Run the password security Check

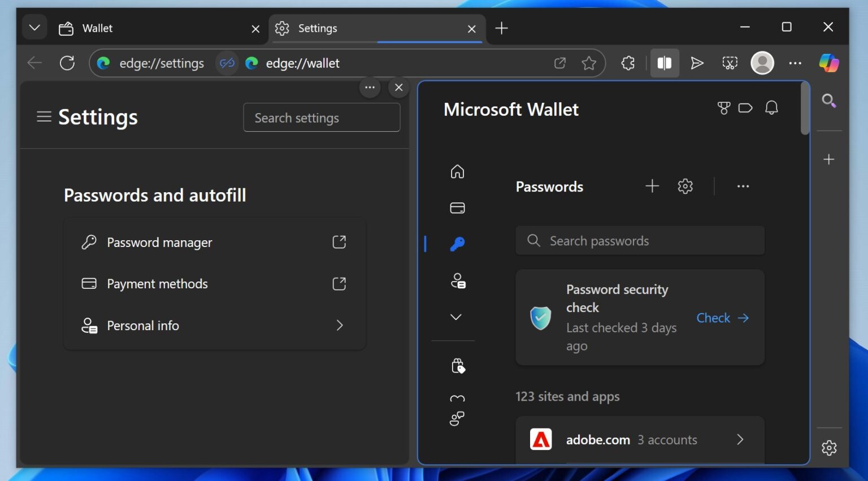713,318
